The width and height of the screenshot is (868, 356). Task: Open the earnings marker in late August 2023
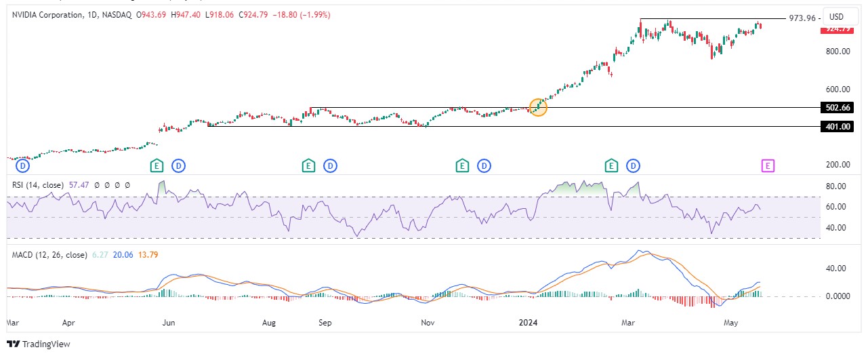click(308, 165)
